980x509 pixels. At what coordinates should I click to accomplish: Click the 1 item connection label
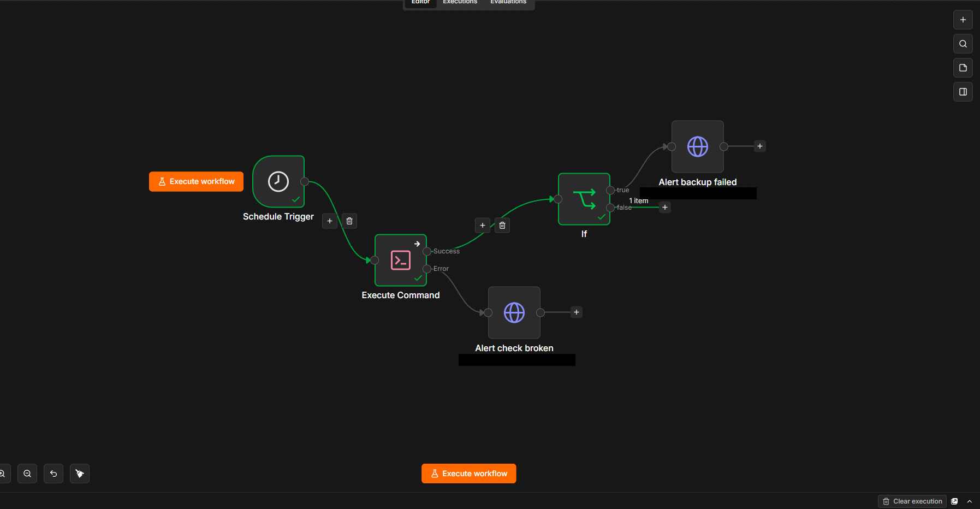639,201
